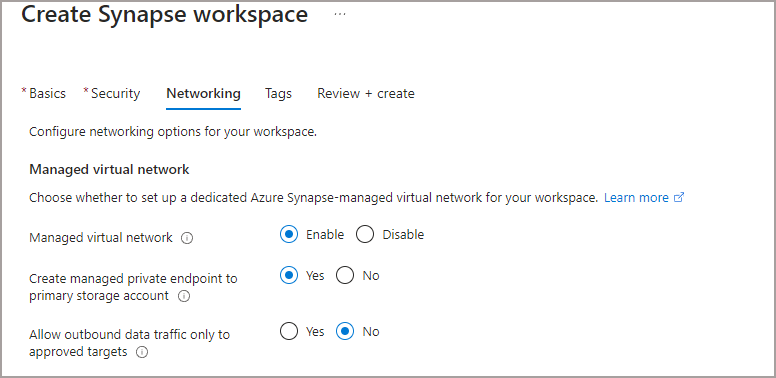776x378 pixels.
Task: Select the Networking tab
Action: click(203, 94)
